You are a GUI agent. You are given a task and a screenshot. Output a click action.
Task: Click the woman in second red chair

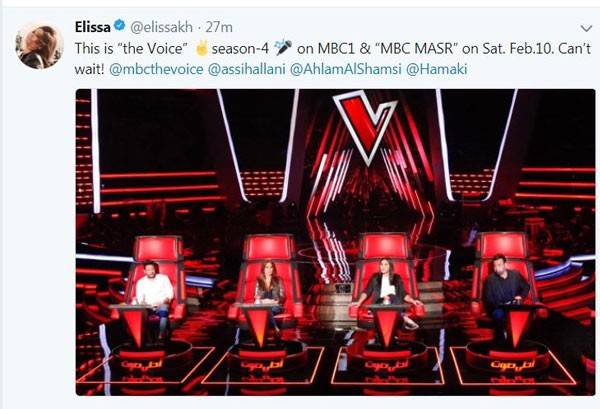[268, 290]
